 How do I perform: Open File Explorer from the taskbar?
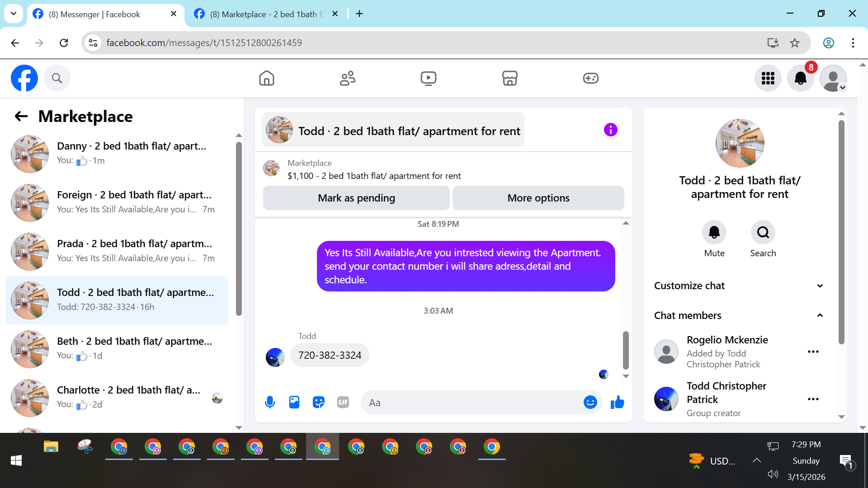(51, 447)
